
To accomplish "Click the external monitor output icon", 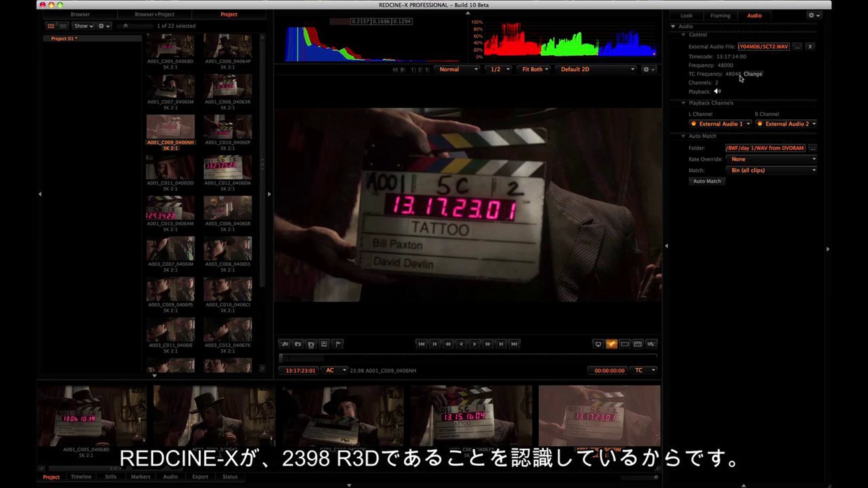I will pos(598,344).
